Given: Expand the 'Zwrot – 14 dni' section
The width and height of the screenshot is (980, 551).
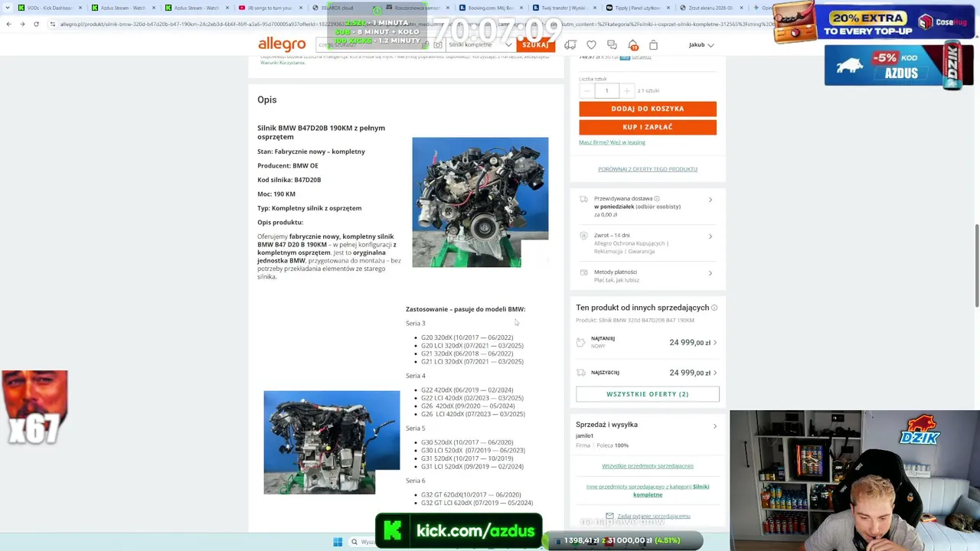Looking at the screenshot, I should tap(647, 243).
